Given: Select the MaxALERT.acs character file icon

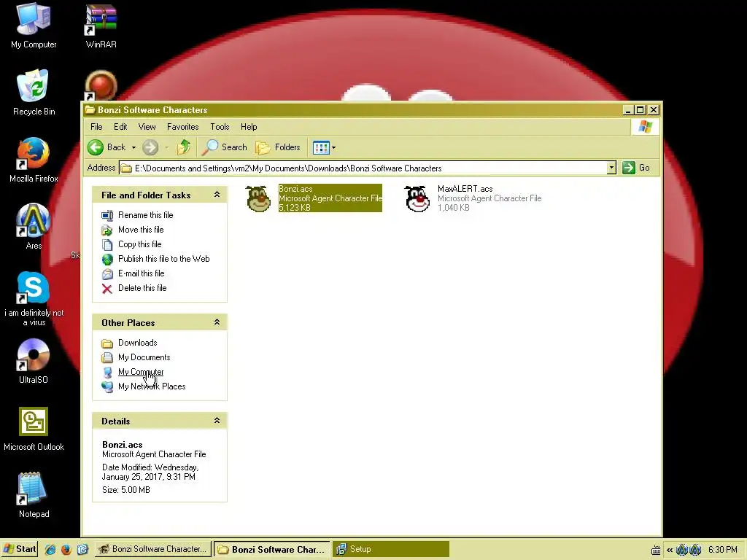Looking at the screenshot, I should point(417,198).
